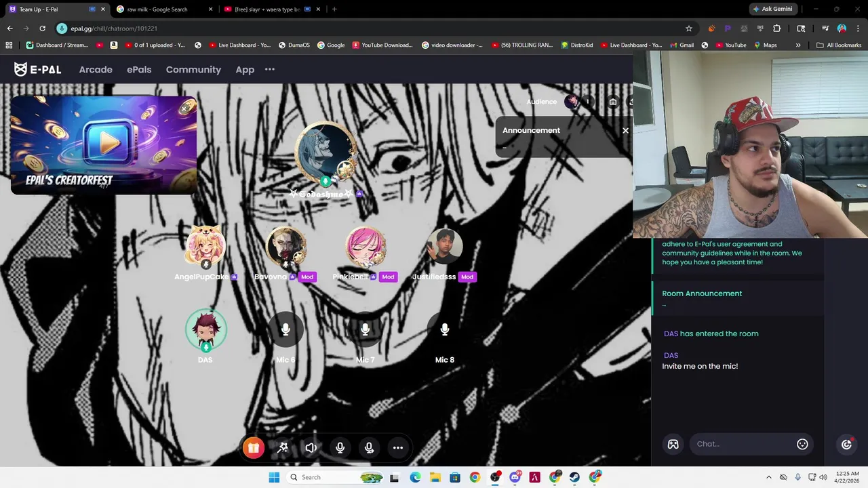Reload the current page
The width and height of the screenshot is (868, 488).
[42, 28]
